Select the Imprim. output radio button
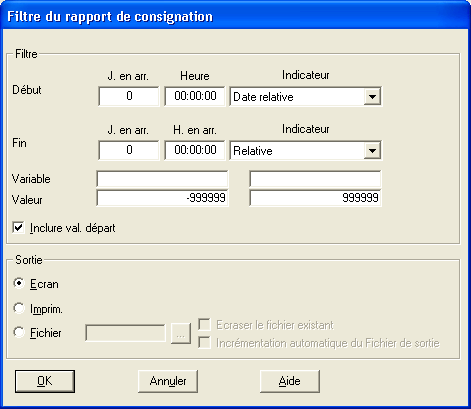Image resolution: width=471 pixels, height=409 pixels. click(19, 308)
